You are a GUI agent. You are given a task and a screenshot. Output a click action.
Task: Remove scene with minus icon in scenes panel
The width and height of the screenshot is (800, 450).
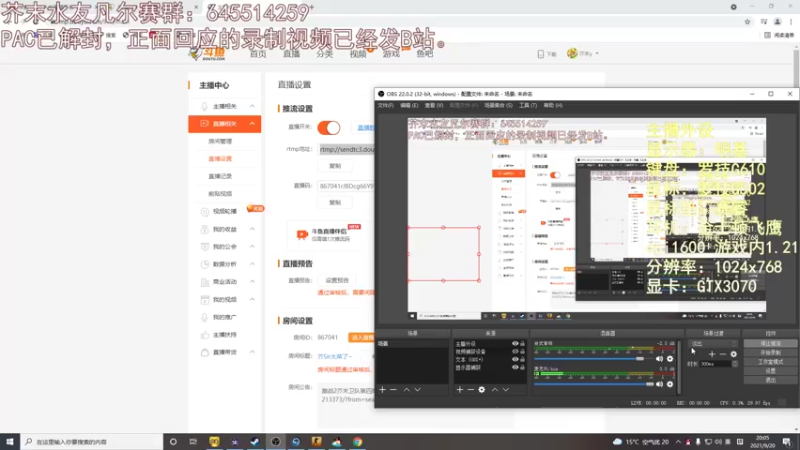click(x=393, y=390)
